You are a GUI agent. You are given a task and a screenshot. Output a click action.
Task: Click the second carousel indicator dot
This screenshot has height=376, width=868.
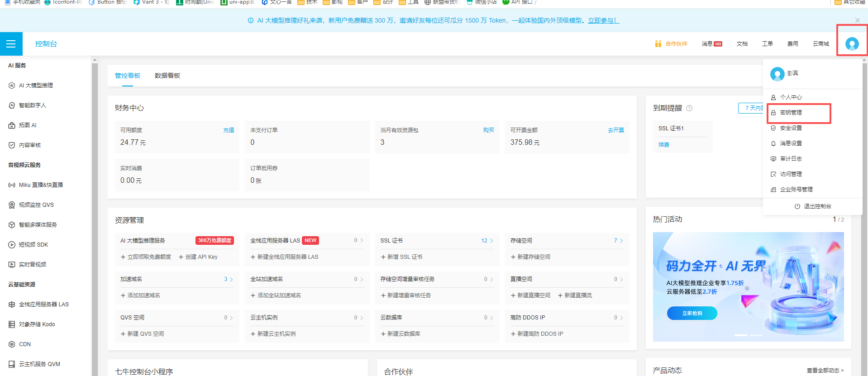pyautogui.click(x=756, y=335)
